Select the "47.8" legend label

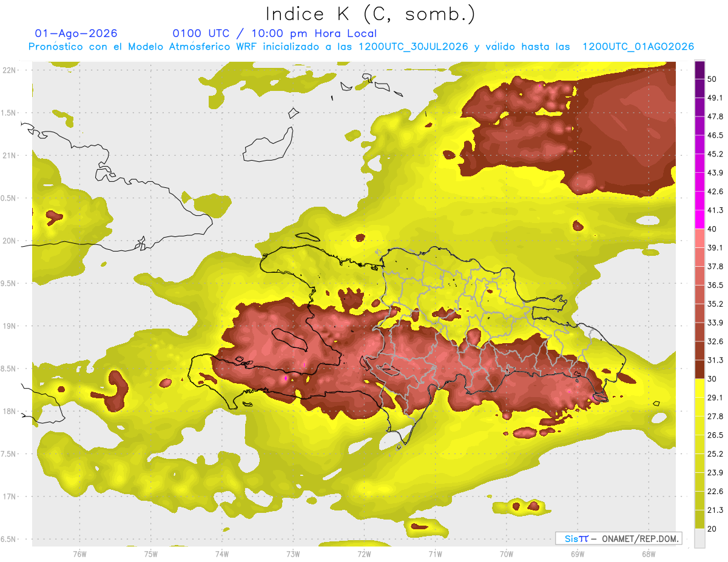(x=716, y=117)
